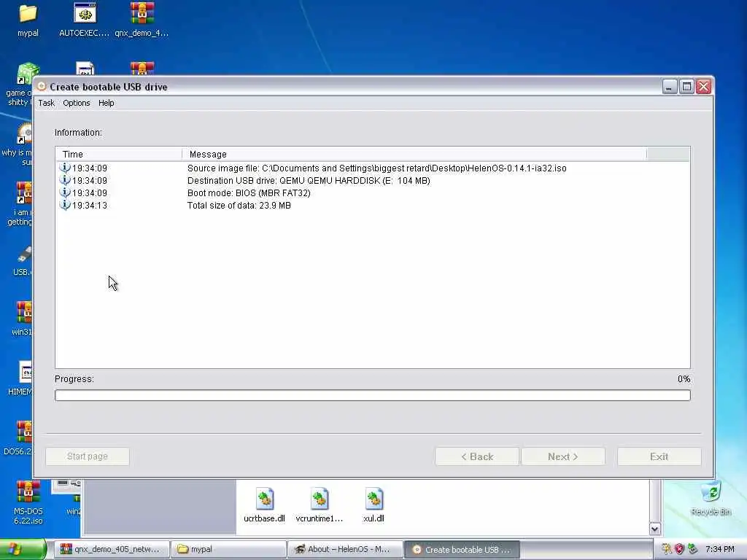
Task: Click the Back button
Action: pos(477,456)
